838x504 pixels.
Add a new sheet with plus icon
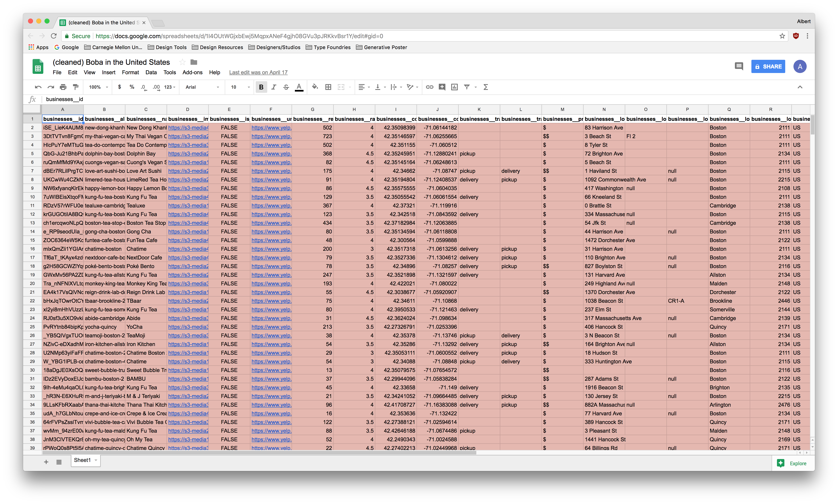coord(46,462)
